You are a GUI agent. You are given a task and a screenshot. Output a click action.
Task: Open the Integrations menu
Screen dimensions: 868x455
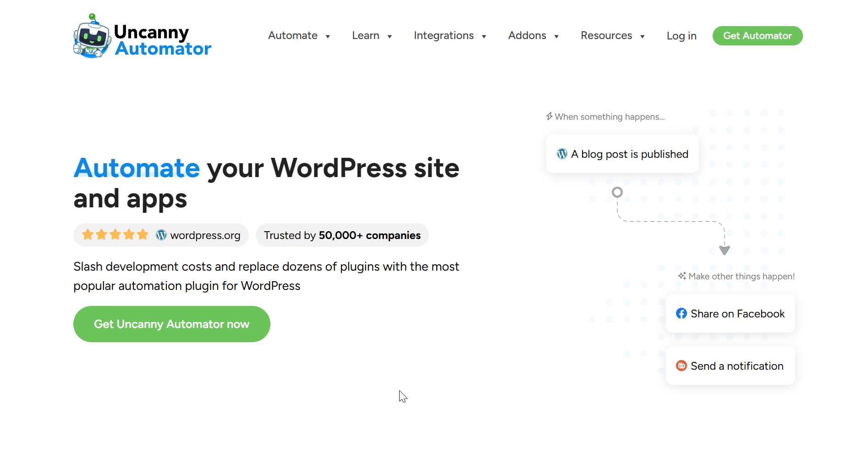click(x=444, y=35)
